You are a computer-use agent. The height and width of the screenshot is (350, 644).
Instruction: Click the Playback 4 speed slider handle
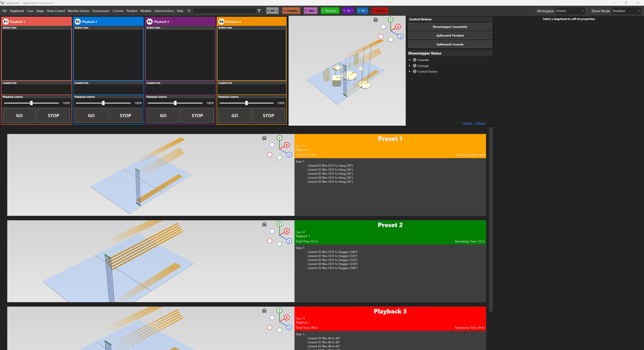click(246, 103)
